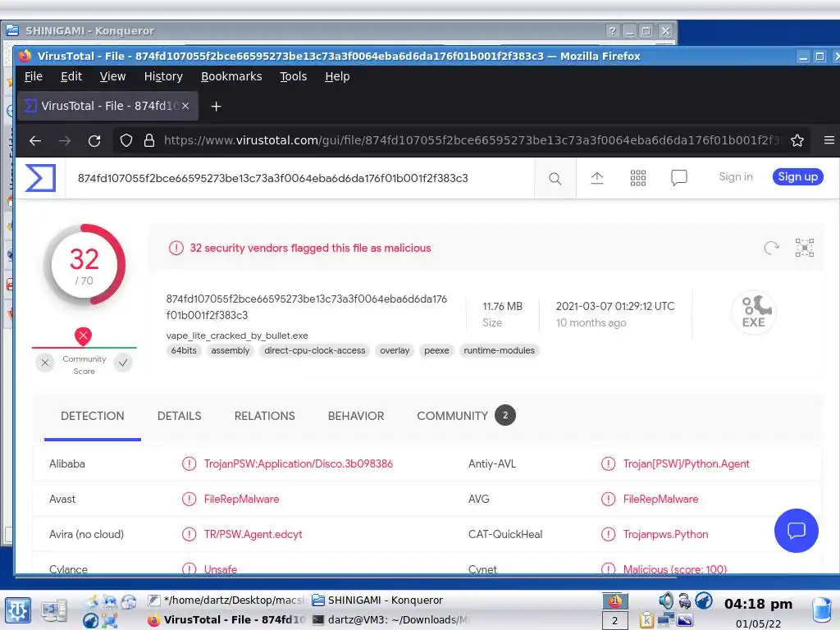The width and height of the screenshot is (840, 630).
Task: Click the runtime-modules tag
Action: [x=500, y=350]
